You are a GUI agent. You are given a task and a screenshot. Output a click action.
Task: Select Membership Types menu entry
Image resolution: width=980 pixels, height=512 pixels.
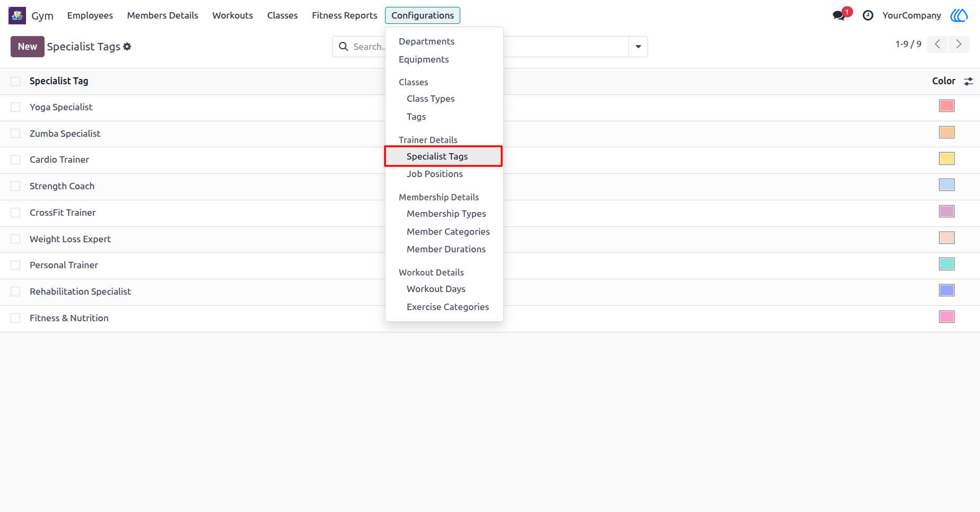[446, 214]
